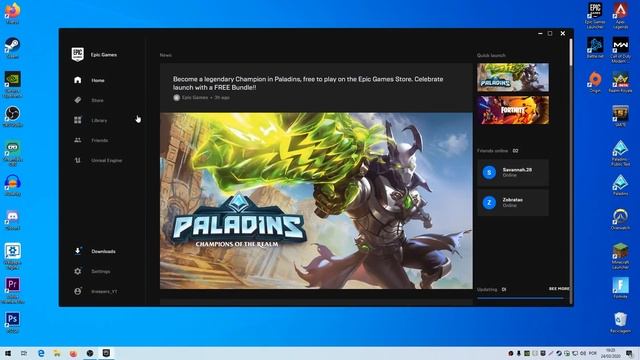Click the Library grid icon
This screenshot has height=360, width=640.
pyautogui.click(x=78, y=120)
